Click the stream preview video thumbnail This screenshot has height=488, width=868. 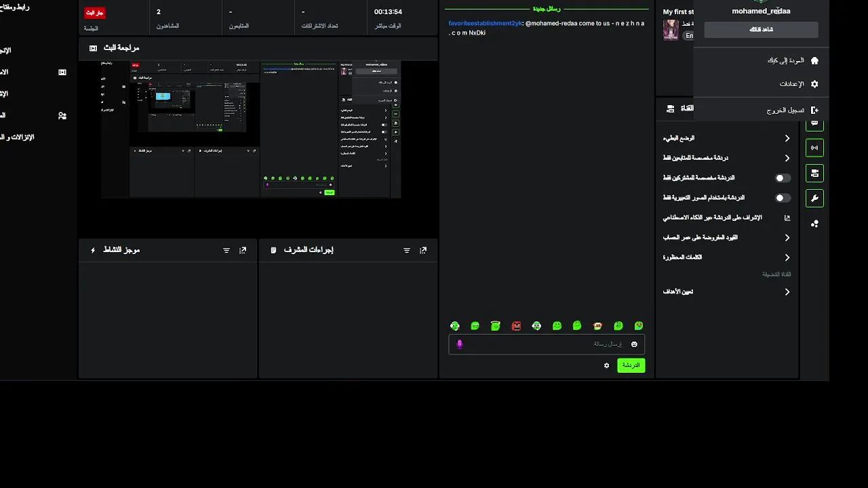click(251, 129)
